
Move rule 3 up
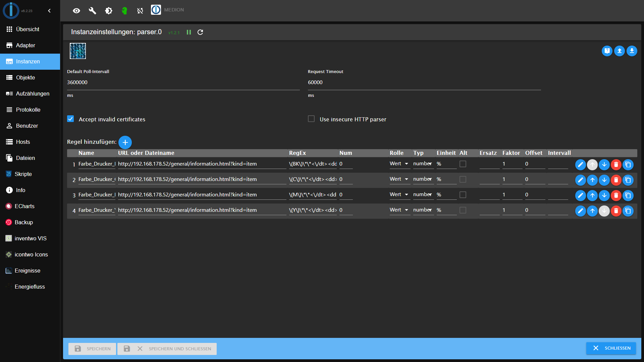pos(593,195)
